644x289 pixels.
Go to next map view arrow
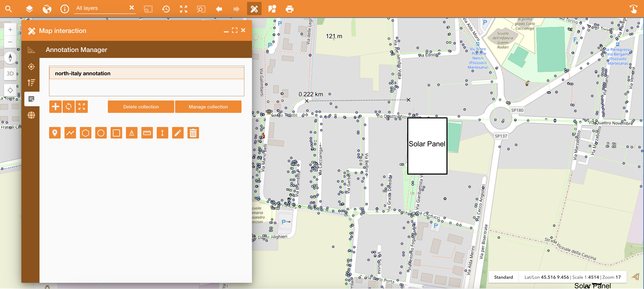[x=236, y=9]
